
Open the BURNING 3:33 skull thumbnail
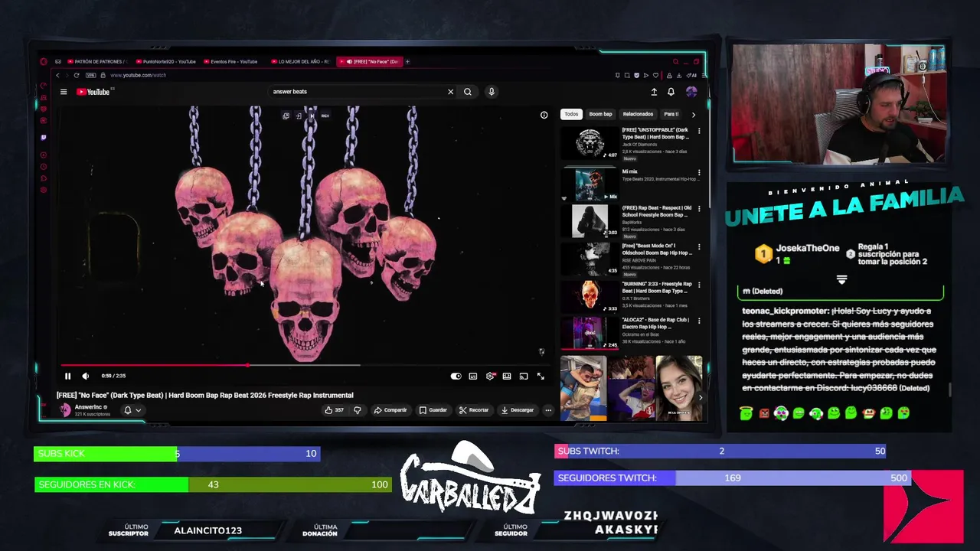[x=590, y=296]
